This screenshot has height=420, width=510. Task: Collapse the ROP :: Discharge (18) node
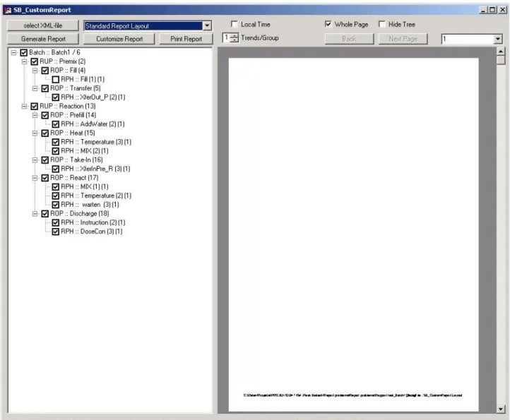pos(35,214)
